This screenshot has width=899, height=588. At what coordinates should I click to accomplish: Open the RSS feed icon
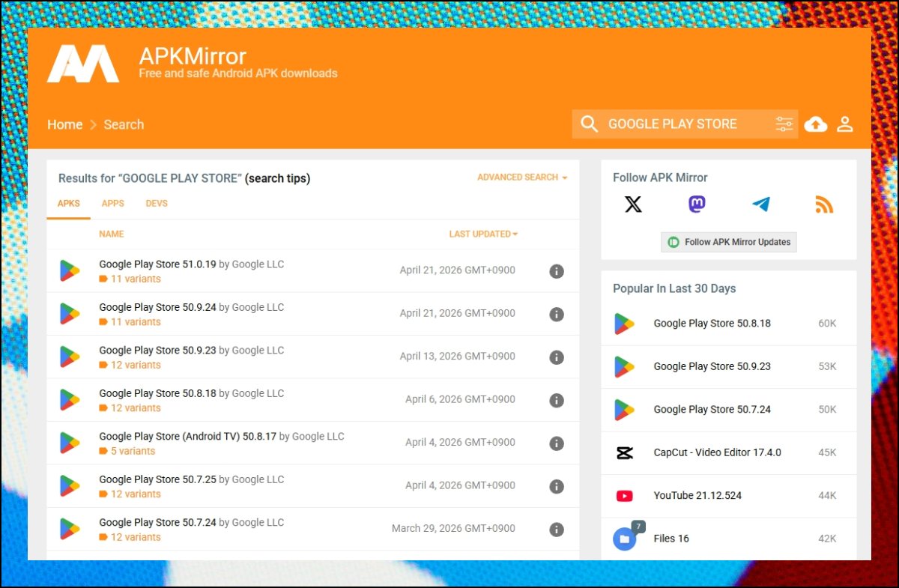[824, 204]
